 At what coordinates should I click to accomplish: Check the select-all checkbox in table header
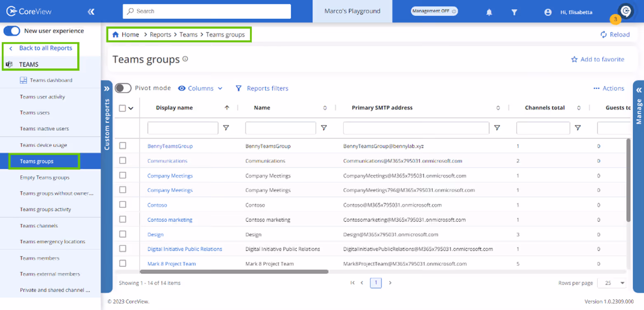(122, 108)
